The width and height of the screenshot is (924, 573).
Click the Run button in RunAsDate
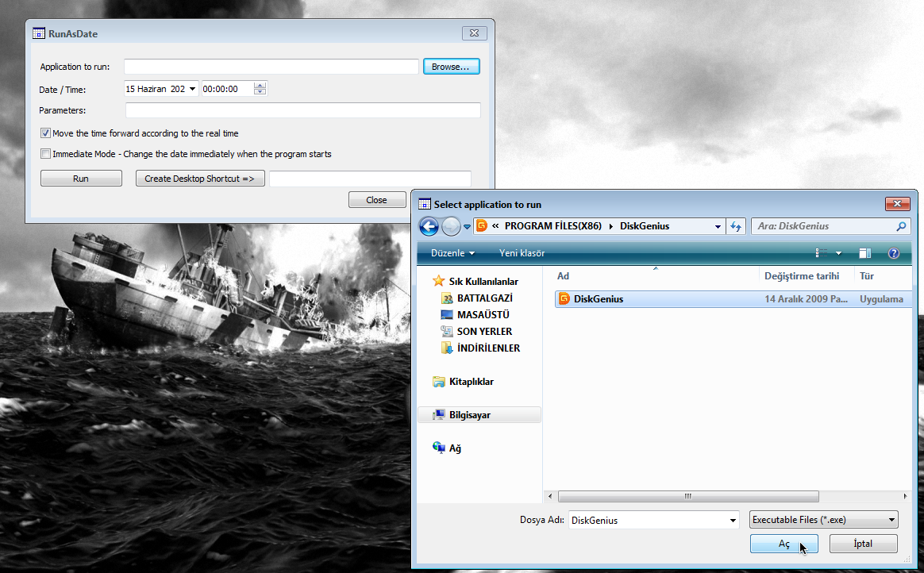(x=81, y=179)
